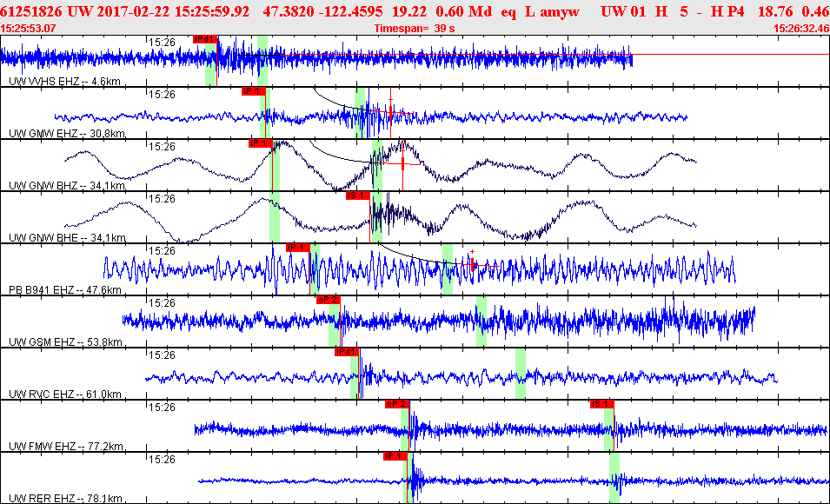Click the 15:26 time tick on VVHS trace
This screenshot has width=830, height=504.
coord(162,43)
